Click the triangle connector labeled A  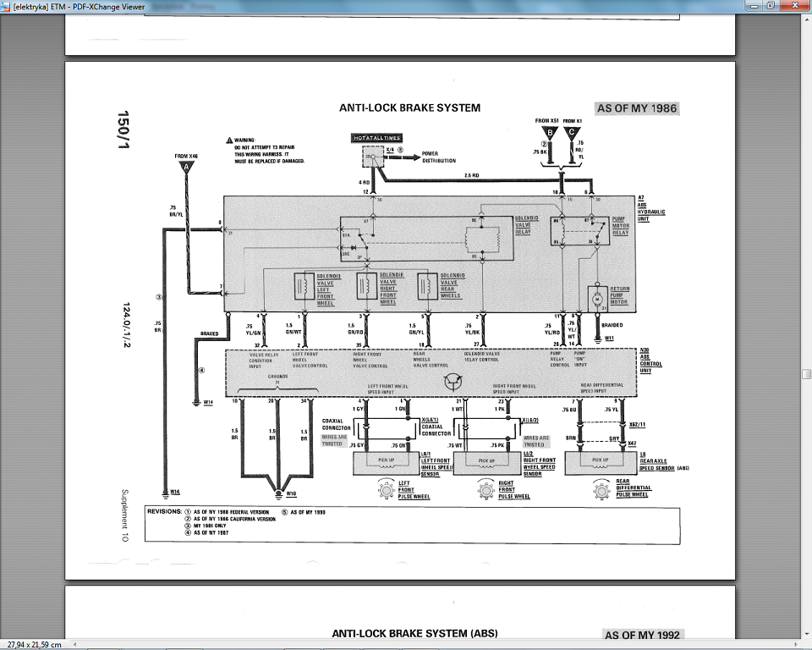tap(186, 168)
